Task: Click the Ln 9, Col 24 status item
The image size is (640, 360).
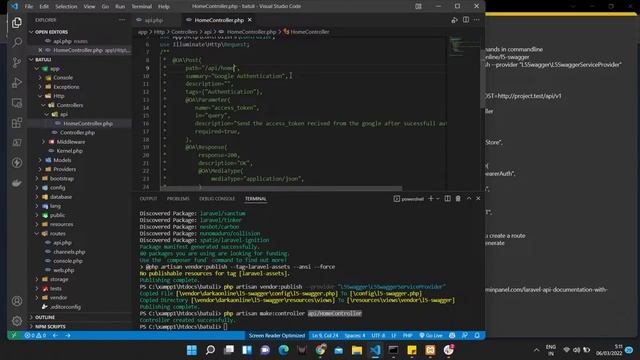Action: pyautogui.click(x=325, y=336)
